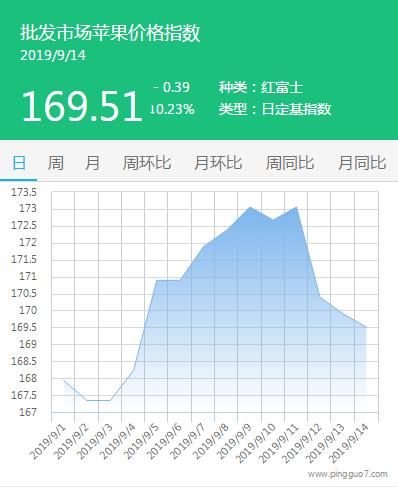Click the percentage change ↓0.23%

172,109
